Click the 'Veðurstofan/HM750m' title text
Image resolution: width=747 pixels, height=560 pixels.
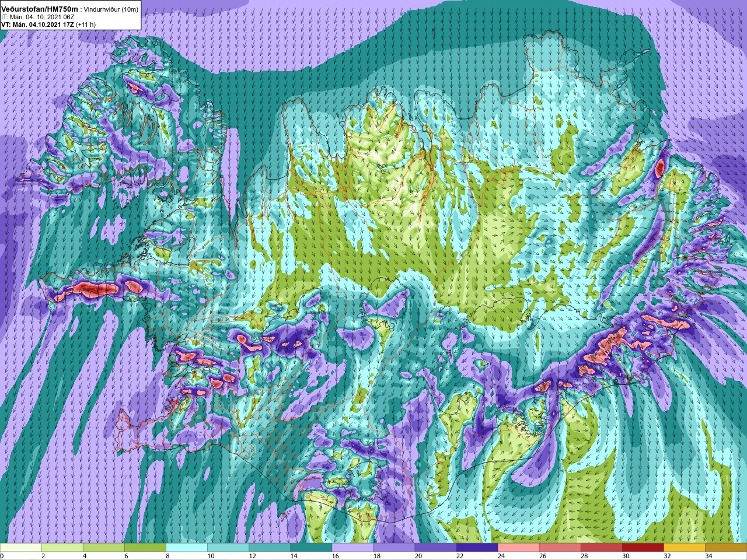point(40,9)
